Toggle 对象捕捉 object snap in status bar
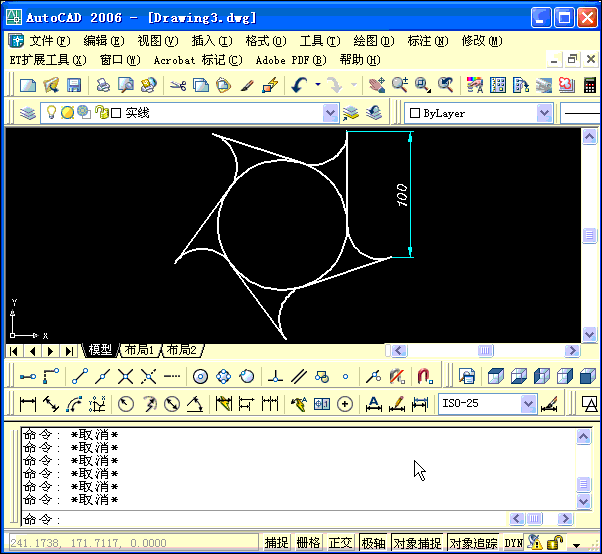Image resolution: width=602 pixels, height=554 pixels. tap(416, 543)
